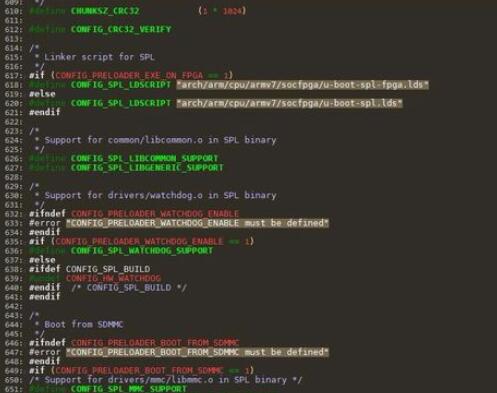Click the WATCHDOG_ENABLE must be defined error string
Image resolution: width=497 pixels, height=393 pixels.
[197, 223]
